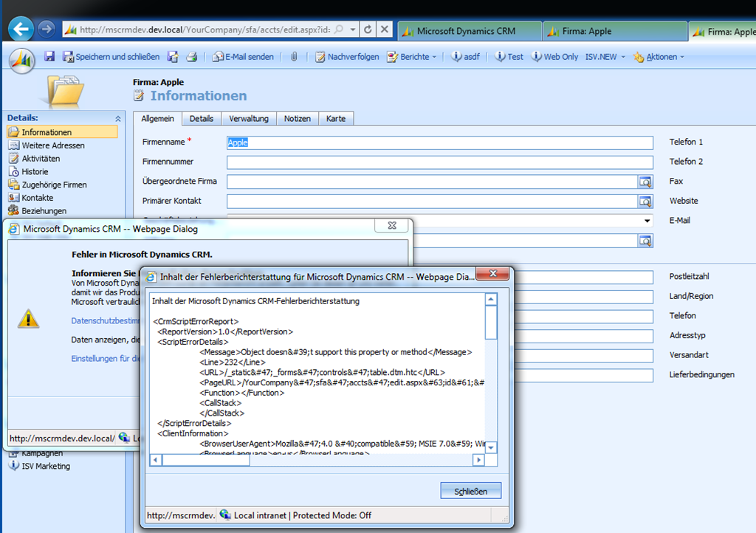
Task: Click the Test ISV toolbar button
Action: 509,57
